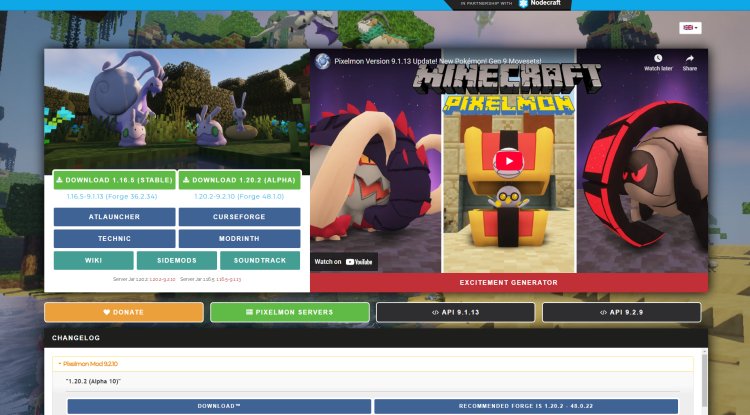Click the changelog scrollbar
The image size is (750, 415).
point(704,382)
